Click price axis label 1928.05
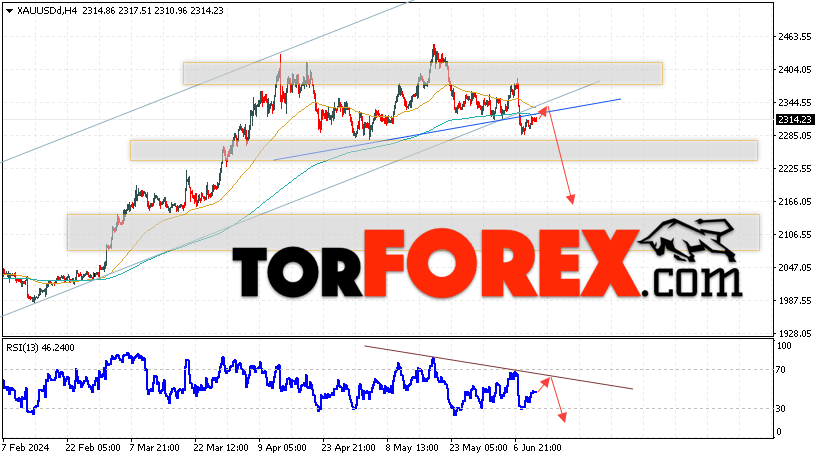 pyautogui.click(x=794, y=333)
